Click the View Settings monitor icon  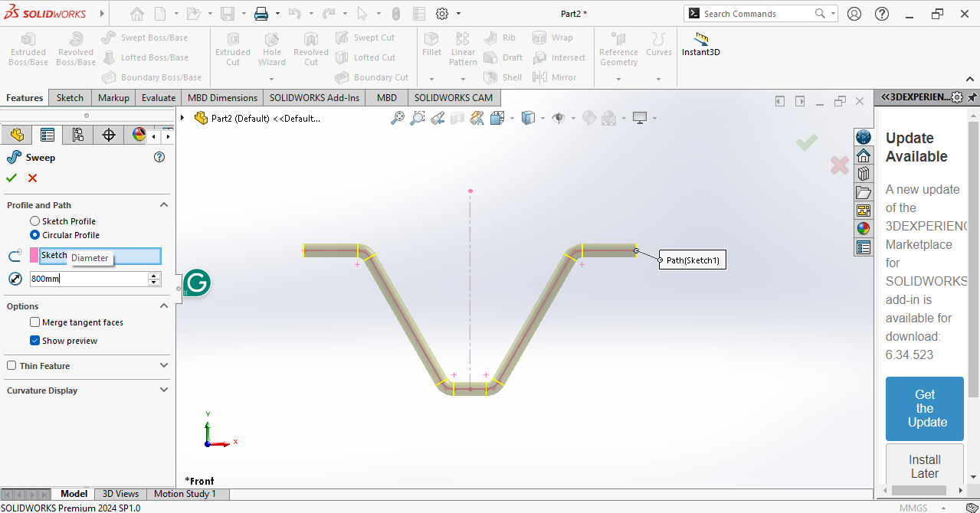tap(640, 118)
